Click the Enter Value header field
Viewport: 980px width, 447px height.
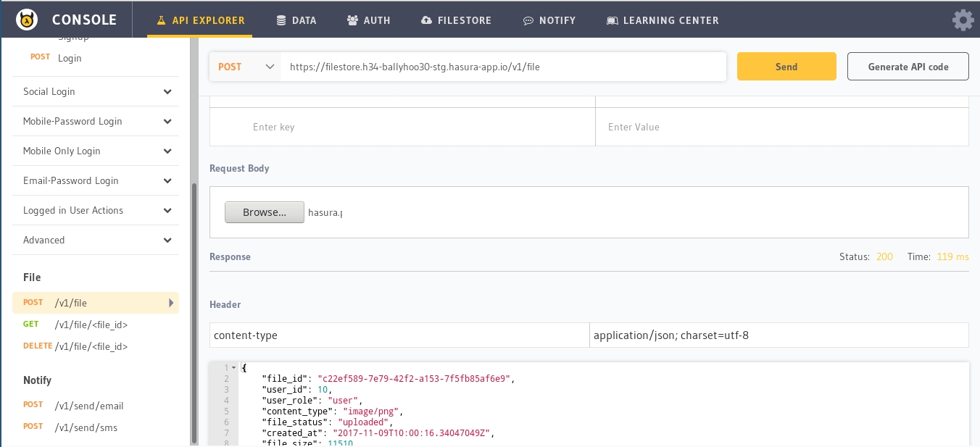click(782, 127)
